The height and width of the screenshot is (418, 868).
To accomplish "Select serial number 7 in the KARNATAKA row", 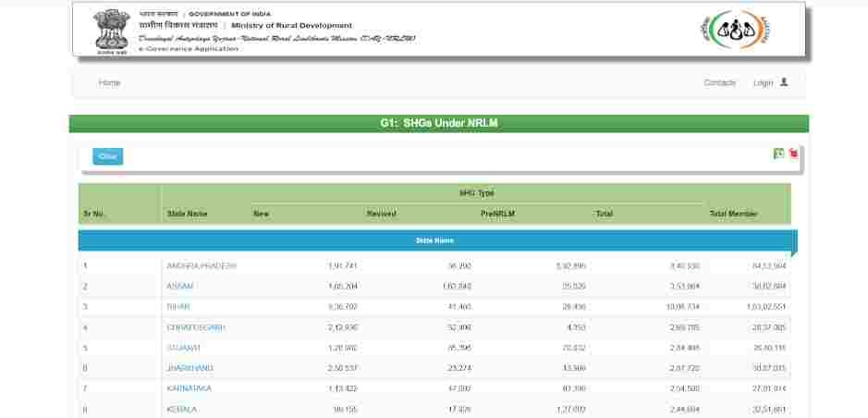I will pyautogui.click(x=85, y=388).
